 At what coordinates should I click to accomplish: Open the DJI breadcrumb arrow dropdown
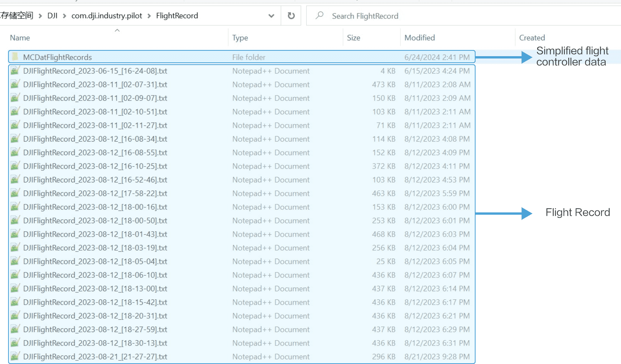pyautogui.click(x=64, y=16)
